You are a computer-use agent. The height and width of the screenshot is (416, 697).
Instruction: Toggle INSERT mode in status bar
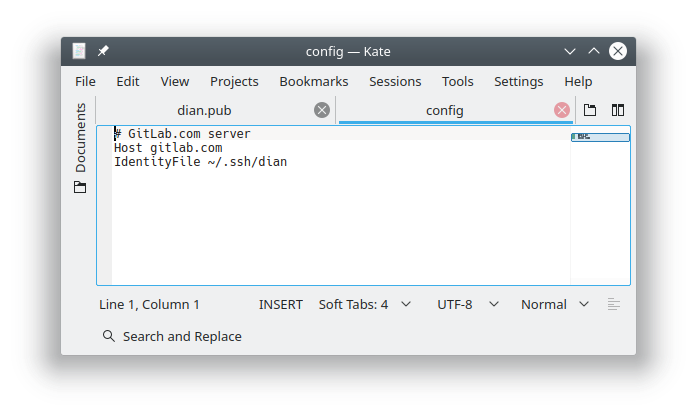(280, 304)
